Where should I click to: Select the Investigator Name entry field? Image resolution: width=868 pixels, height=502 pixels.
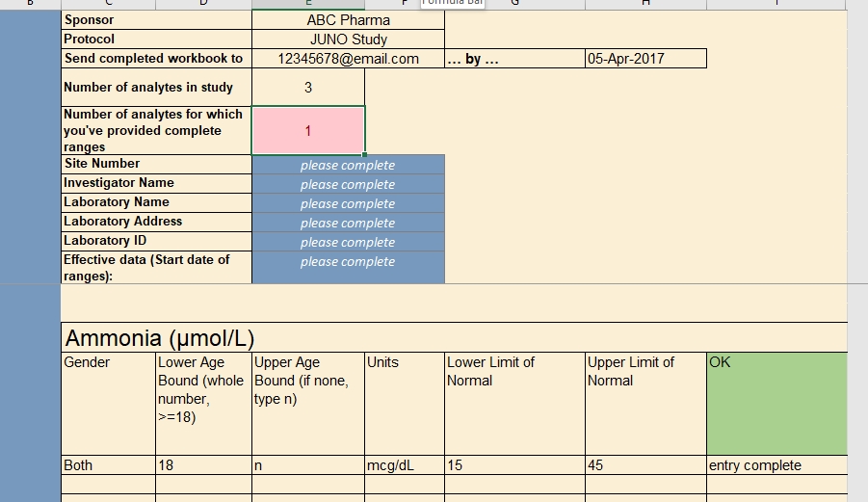click(348, 184)
